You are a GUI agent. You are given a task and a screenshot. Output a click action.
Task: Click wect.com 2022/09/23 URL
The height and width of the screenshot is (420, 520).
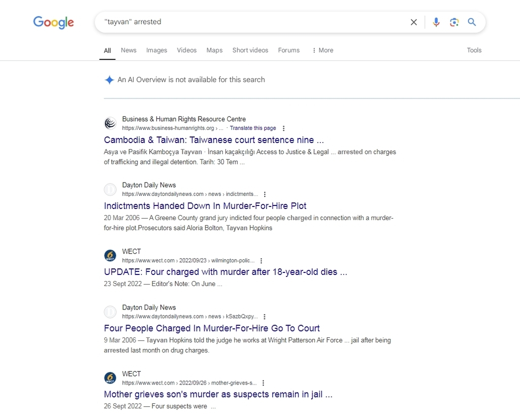(x=188, y=261)
